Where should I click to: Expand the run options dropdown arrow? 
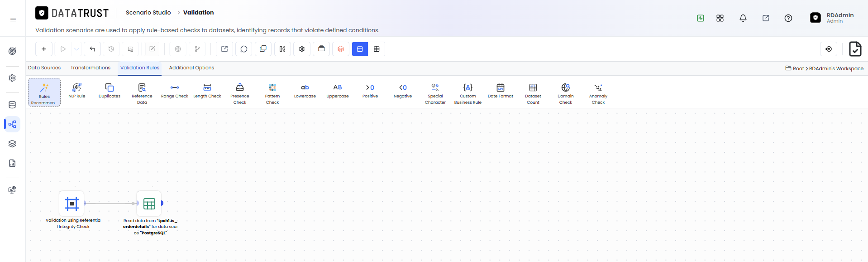[76, 49]
